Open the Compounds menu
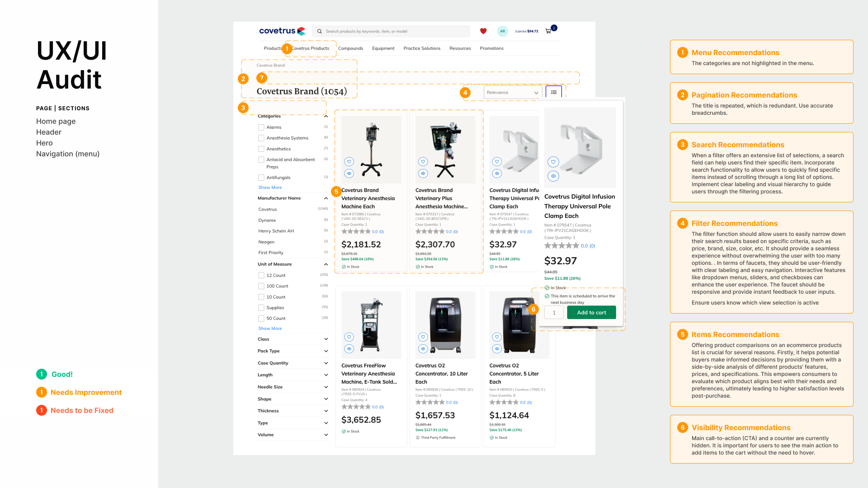 click(x=350, y=48)
